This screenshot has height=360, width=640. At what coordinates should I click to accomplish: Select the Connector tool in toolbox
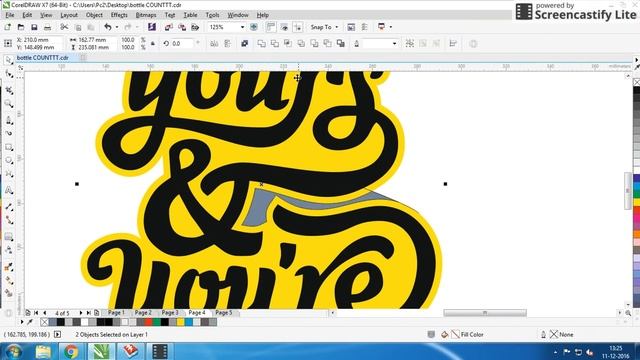coord(9,220)
